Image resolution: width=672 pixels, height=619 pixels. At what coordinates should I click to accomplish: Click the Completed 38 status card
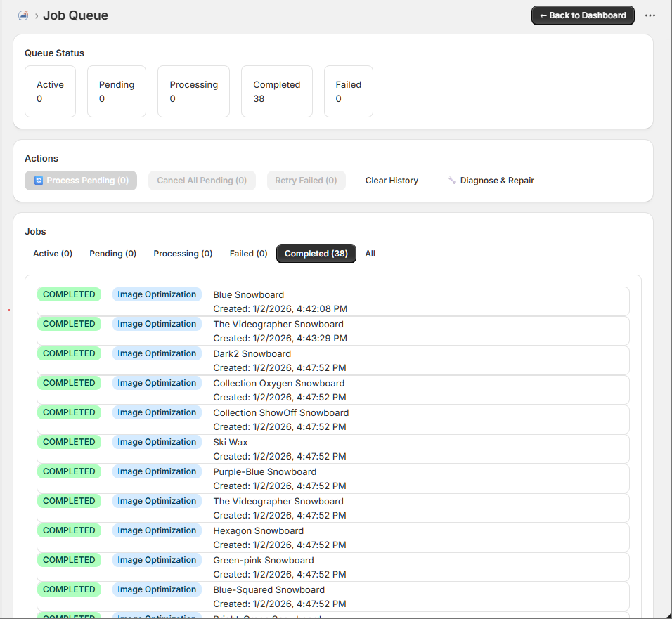tap(277, 91)
